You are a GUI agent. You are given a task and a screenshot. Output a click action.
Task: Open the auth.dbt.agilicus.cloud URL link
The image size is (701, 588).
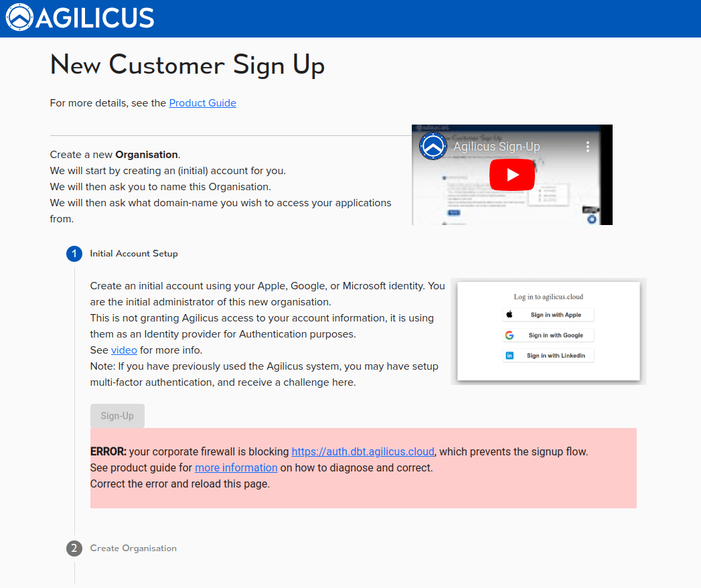363,452
